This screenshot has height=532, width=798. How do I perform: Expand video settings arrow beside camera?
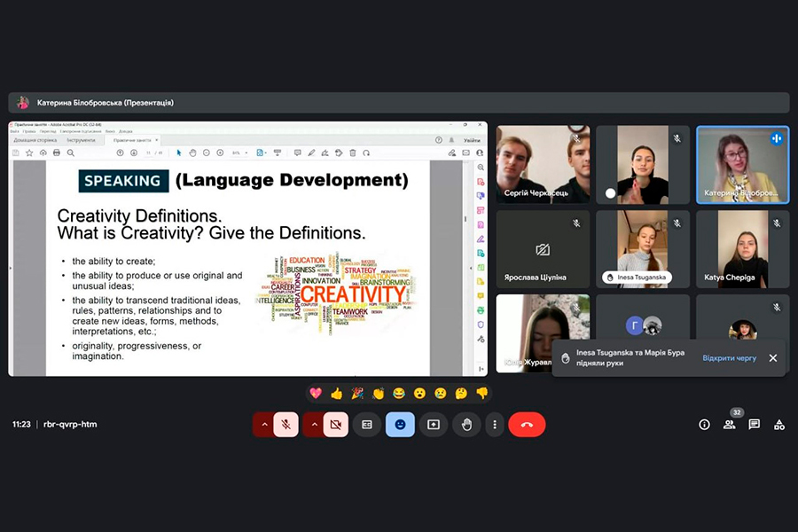(x=313, y=425)
